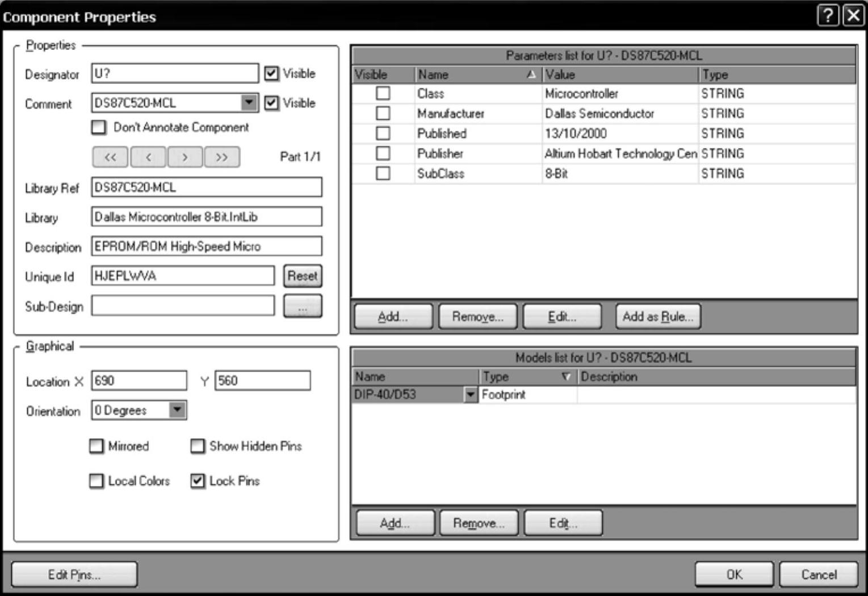Click models Description column header
868x596 pixels.
click(x=716, y=376)
